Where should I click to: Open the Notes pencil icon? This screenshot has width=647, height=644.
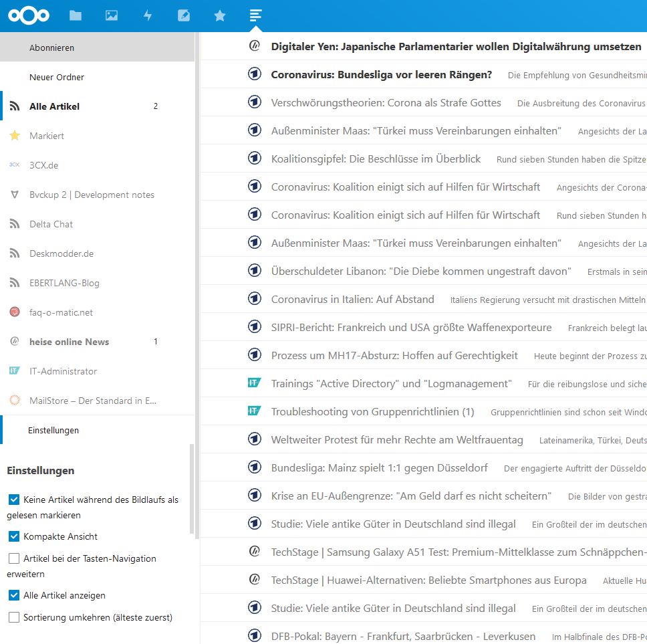pyautogui.click(x=184, y=15)
